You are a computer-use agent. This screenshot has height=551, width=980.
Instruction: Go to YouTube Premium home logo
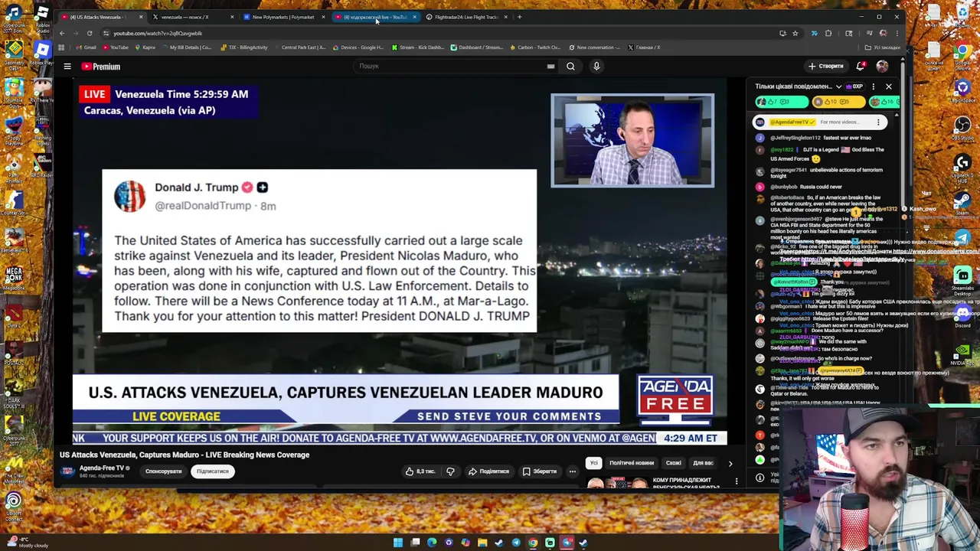point(101,67)
